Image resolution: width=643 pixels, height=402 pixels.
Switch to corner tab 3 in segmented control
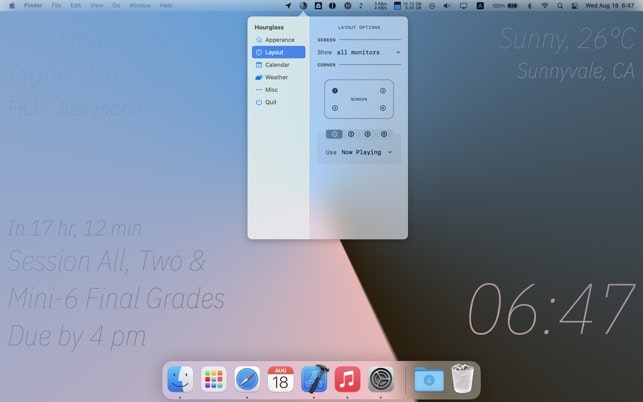coord(367,134)
